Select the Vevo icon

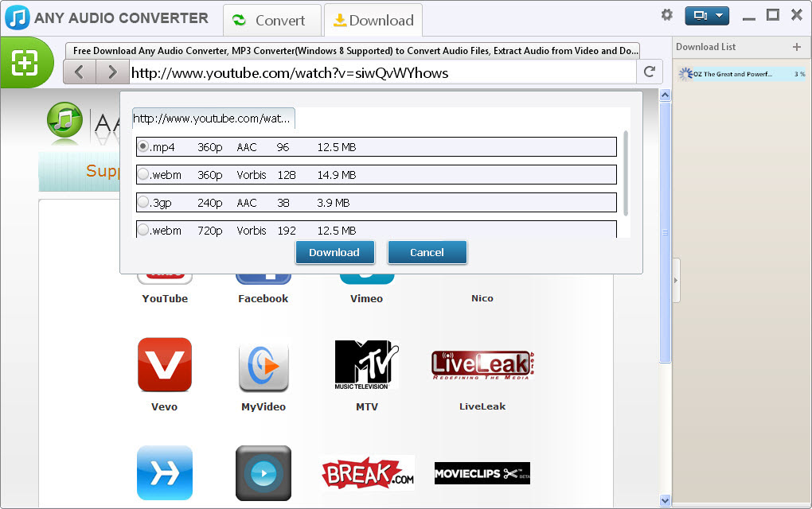click(164, 365)
